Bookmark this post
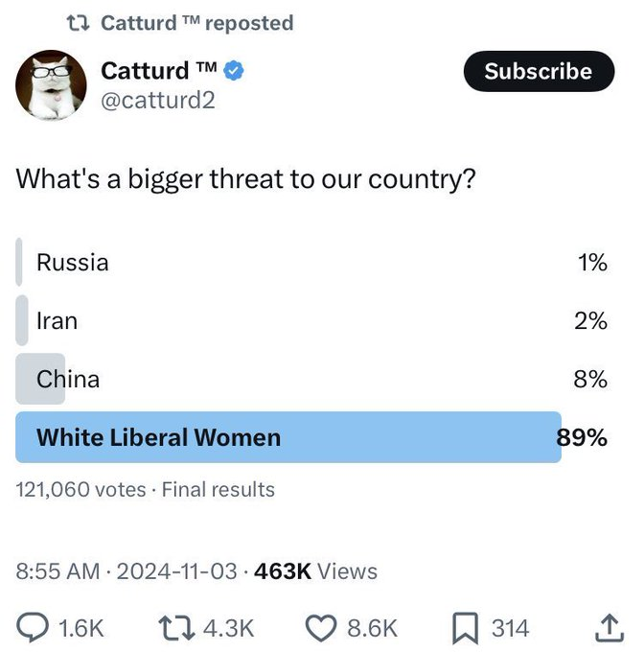Viewport: 644px width, 652px height. pos(463,627)
